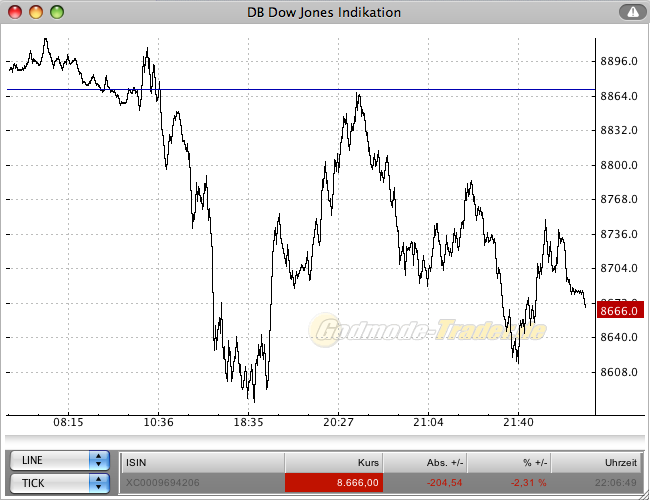Click the 21:04 time axis label

point(428,422)
